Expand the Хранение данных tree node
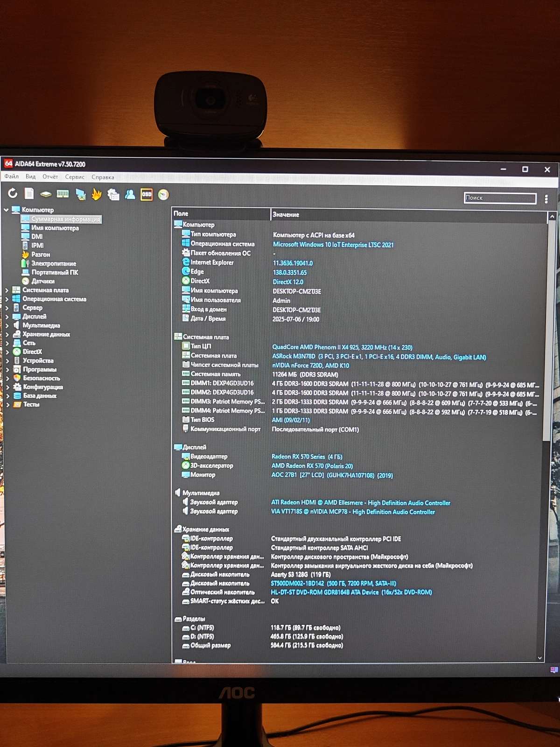The image size is (560, 747). (x=7, y=334)
